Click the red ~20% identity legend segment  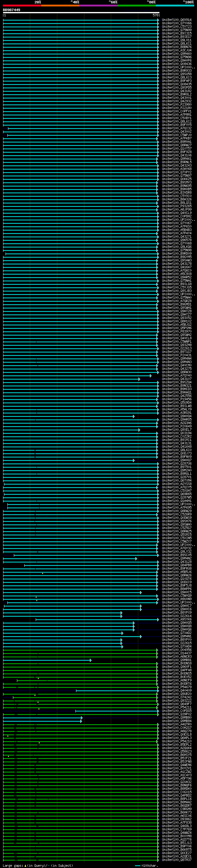click(x=22, y=6)
